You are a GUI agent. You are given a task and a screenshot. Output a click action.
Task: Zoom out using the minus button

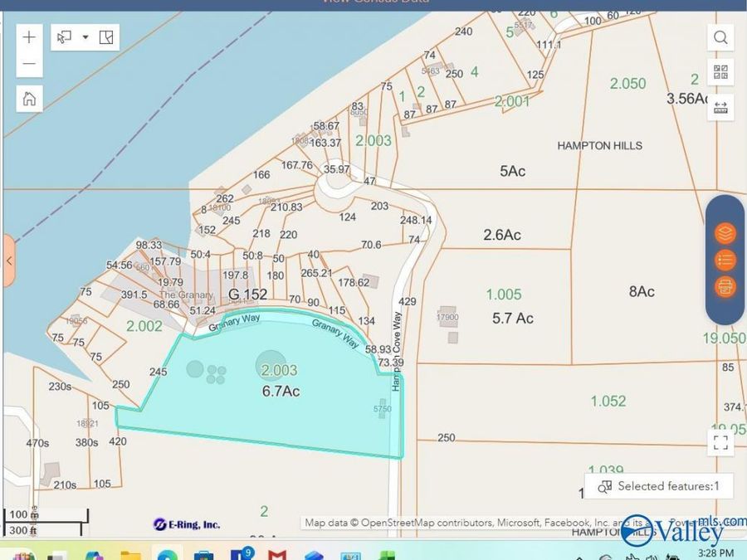click(x=29, y=64)
